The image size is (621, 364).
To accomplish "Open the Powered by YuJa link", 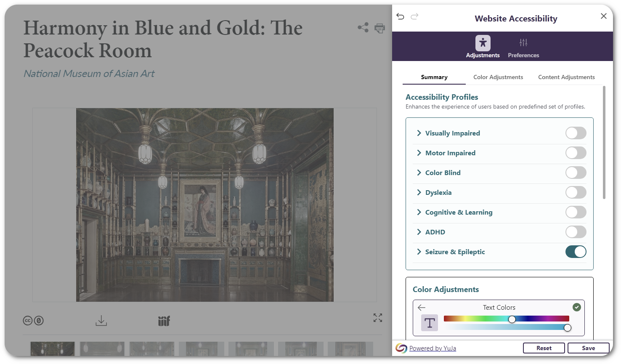I will 432,348.
